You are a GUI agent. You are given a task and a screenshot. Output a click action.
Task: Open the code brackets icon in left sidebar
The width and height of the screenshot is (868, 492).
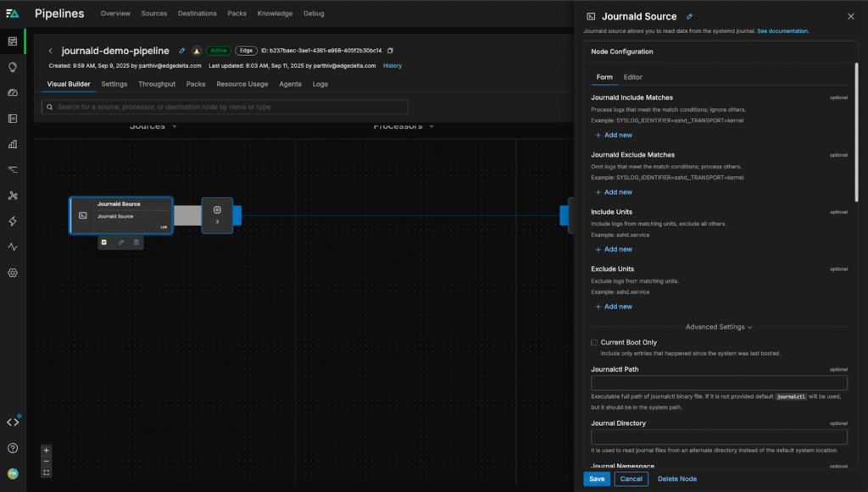(13, 422)
